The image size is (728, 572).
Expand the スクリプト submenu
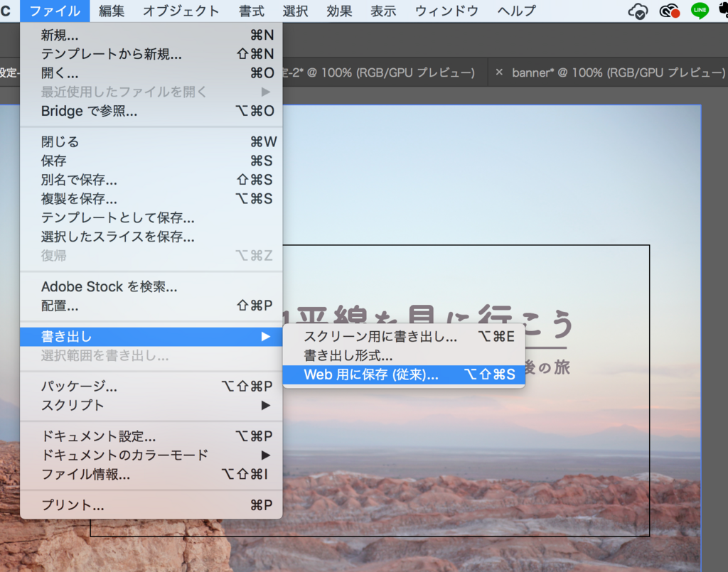(x=151, y=405)
